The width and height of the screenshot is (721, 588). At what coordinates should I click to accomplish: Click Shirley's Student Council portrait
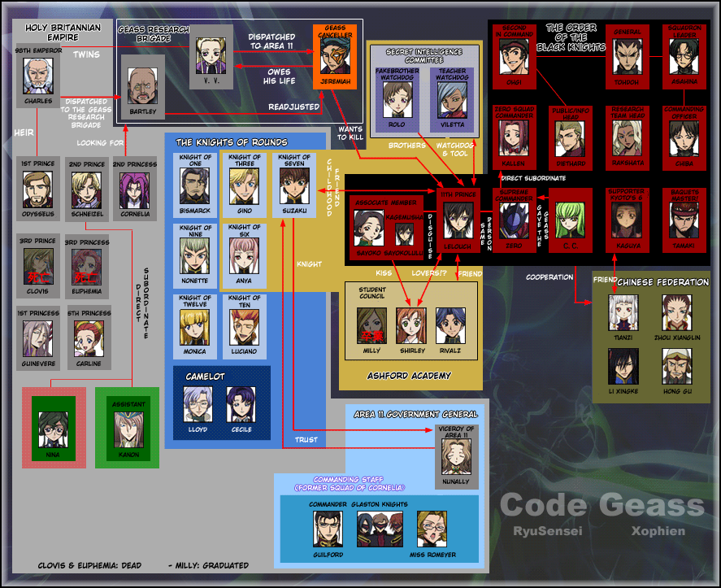(x=411, y=326)
